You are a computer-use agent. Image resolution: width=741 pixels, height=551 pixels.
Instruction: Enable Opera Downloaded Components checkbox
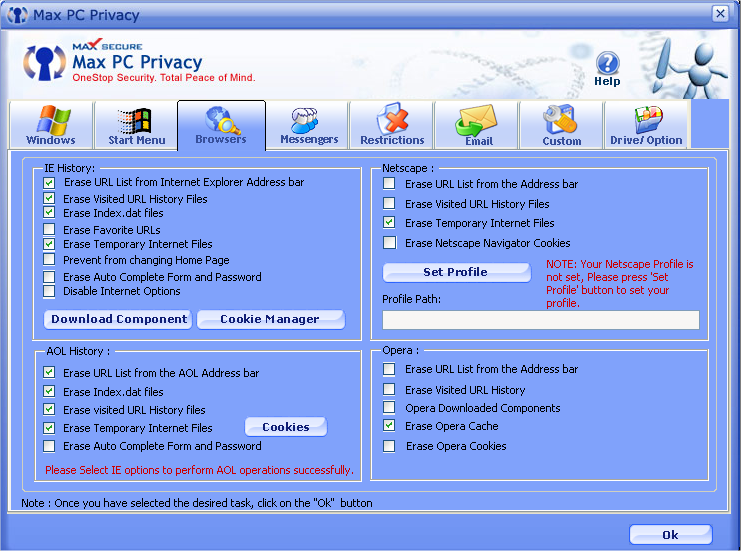[389, 407]
